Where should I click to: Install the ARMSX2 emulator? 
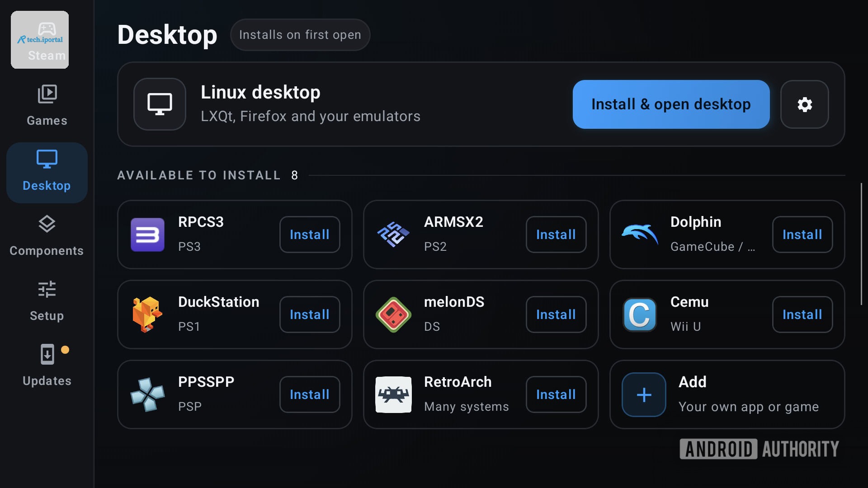[x=556, y=235]
